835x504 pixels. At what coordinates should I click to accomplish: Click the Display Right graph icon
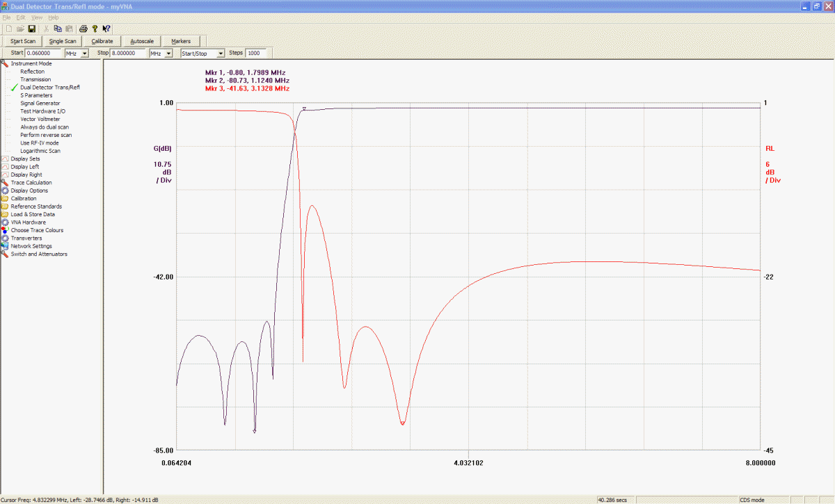(x=5, y=174)
